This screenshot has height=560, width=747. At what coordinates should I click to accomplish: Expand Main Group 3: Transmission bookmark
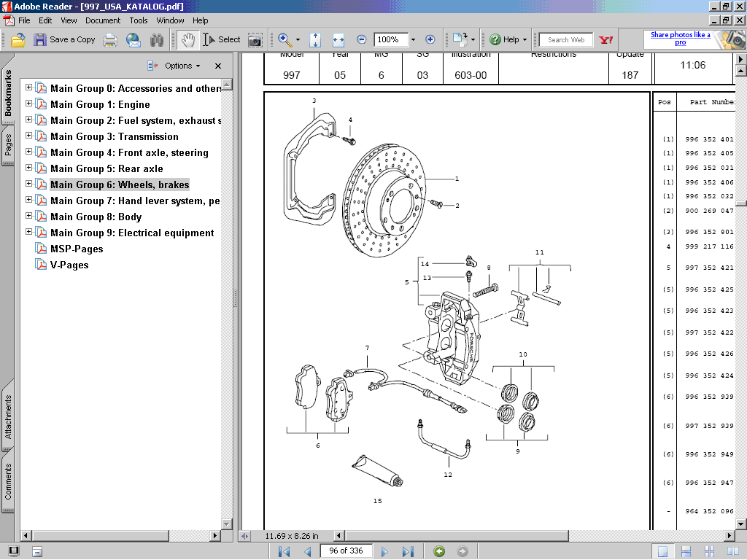click(28, 136)
